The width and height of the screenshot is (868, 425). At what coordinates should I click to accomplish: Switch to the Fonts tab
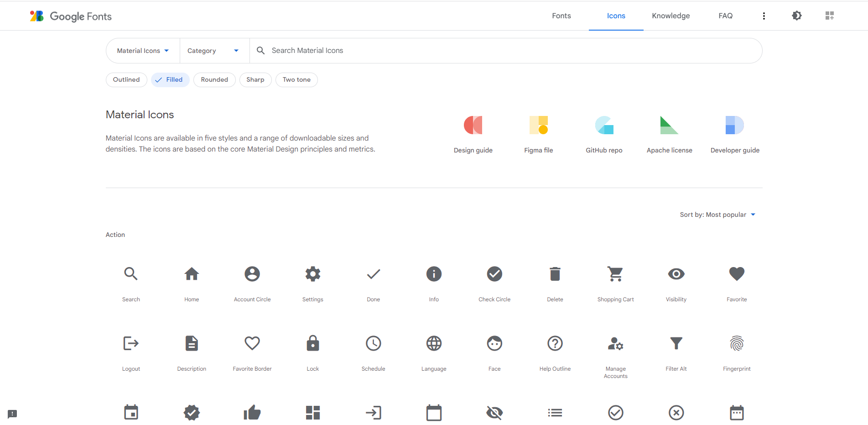point(561,16)
